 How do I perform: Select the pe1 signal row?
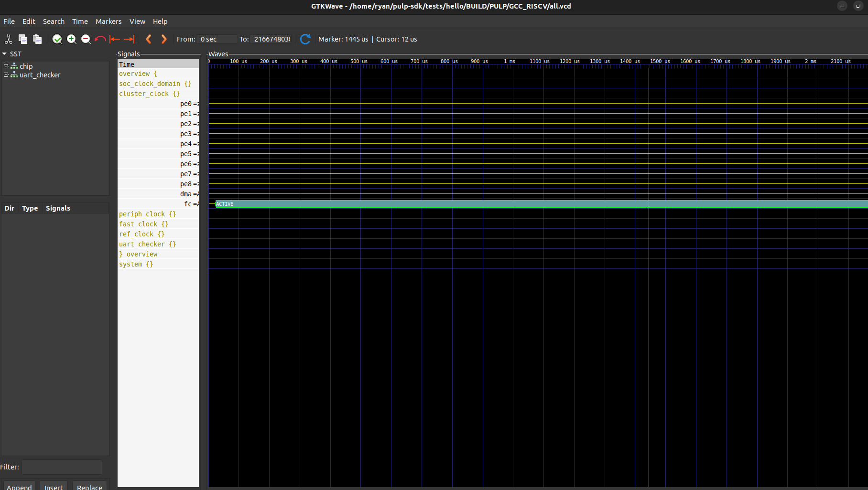[x=158, y=114]
